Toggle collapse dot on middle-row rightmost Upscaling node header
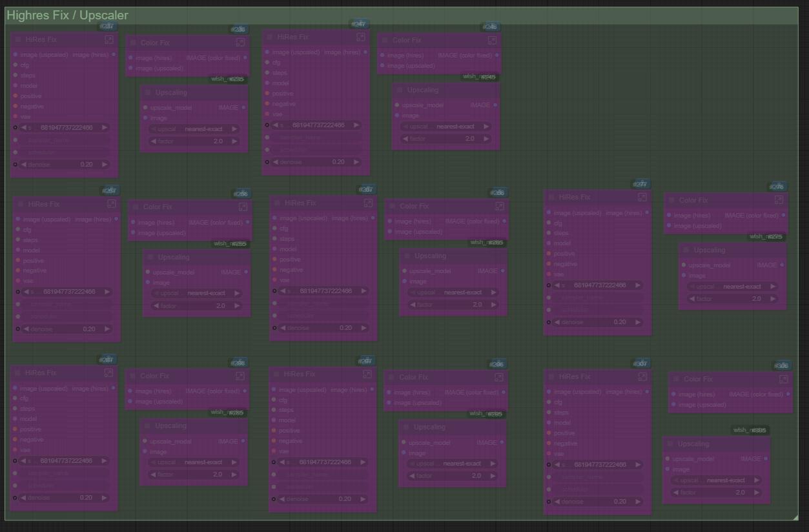 (x=686, y=250)
